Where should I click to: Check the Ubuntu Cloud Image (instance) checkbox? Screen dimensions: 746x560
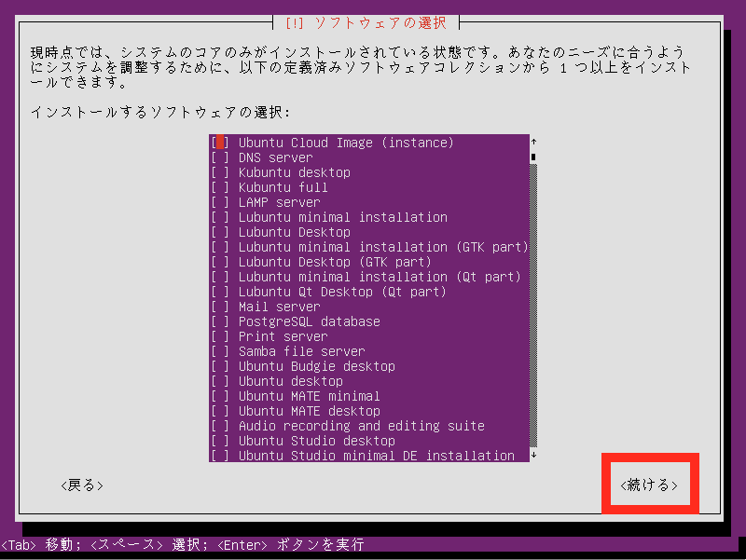pos(220,143)
